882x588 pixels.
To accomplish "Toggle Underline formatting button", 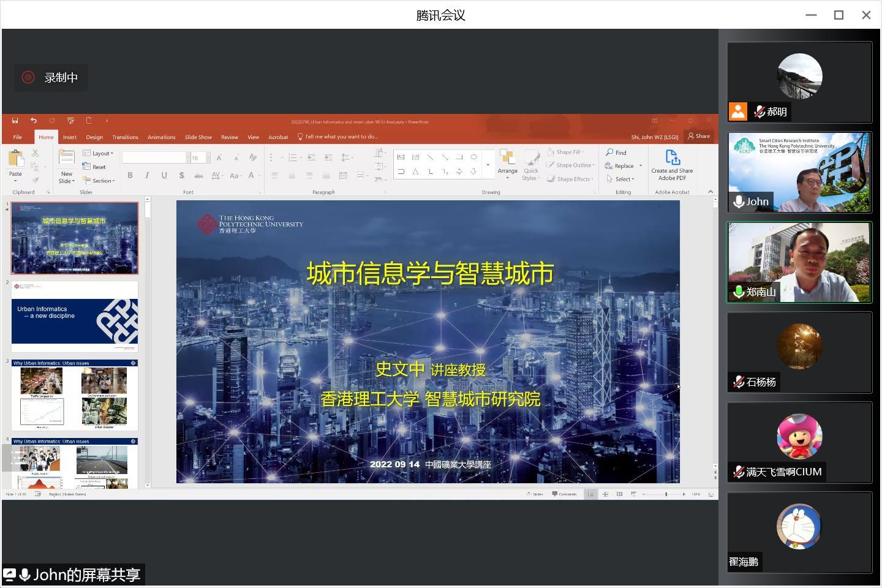I will (164, 176).
